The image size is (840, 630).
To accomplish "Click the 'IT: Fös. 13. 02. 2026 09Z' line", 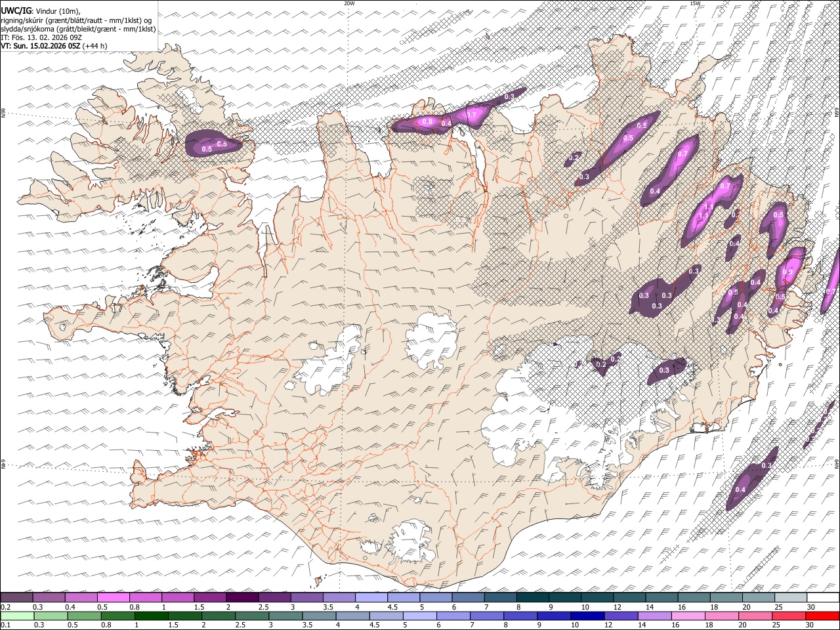I will point(41,37).
